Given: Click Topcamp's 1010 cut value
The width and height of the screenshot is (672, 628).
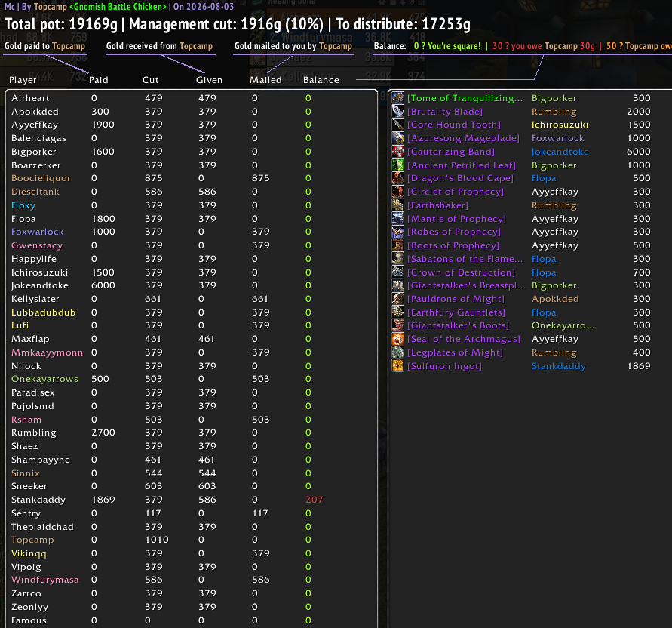Looking at the screenshot, I should 156,540.
